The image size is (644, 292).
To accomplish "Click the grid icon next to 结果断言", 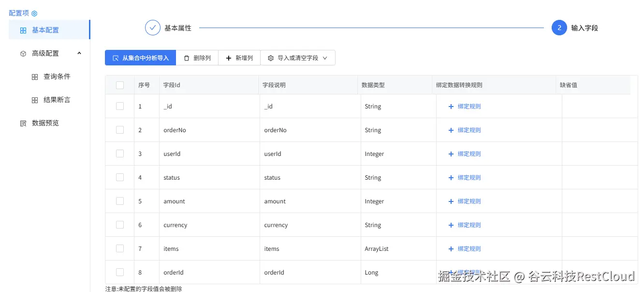I will pos(35,100).
